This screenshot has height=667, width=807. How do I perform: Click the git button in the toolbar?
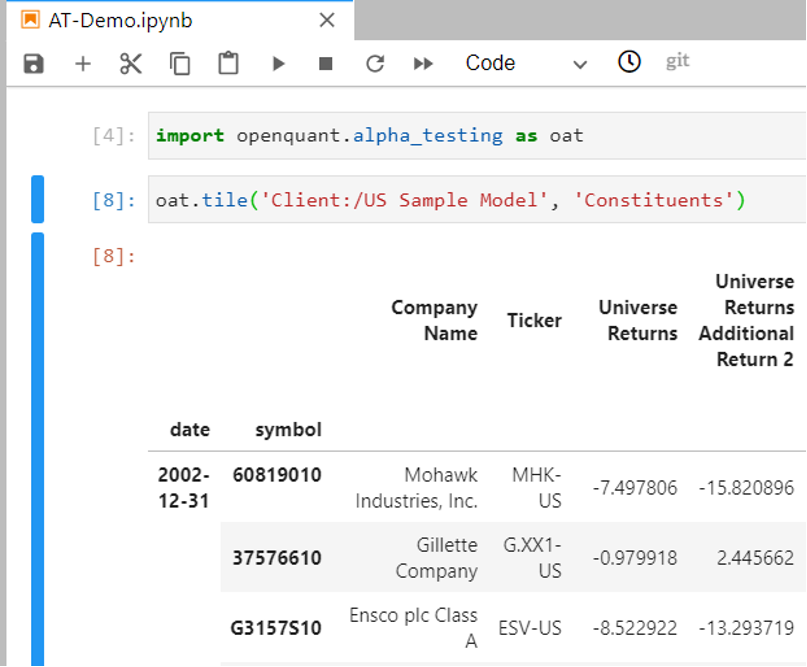click(677, 61)
